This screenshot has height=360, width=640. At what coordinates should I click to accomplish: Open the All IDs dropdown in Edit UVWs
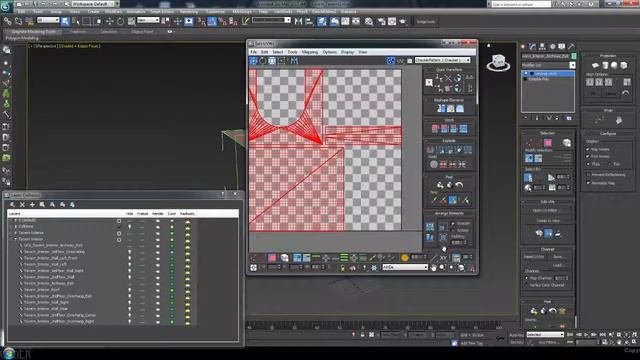coord(405,267)
